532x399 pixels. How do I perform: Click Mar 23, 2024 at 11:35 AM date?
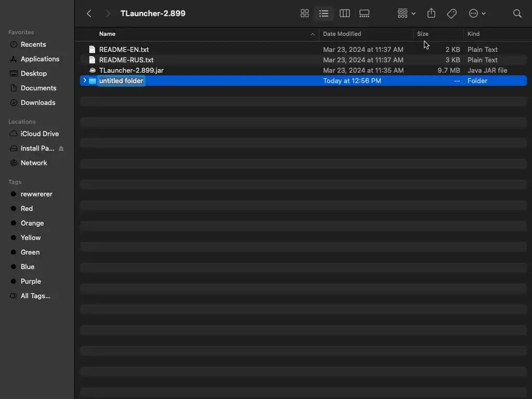[x=363, y=71]
